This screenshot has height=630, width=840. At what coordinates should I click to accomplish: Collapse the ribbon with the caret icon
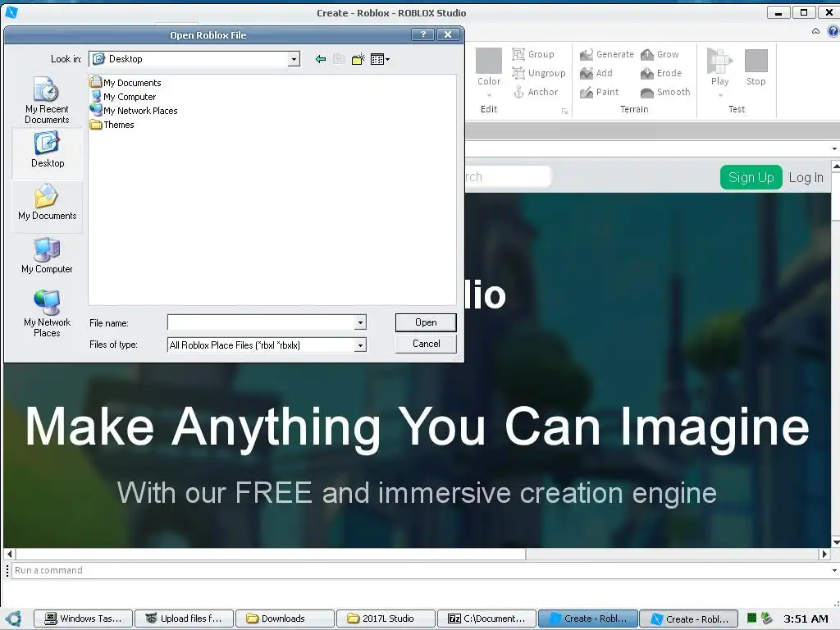[x=815, y=31]
